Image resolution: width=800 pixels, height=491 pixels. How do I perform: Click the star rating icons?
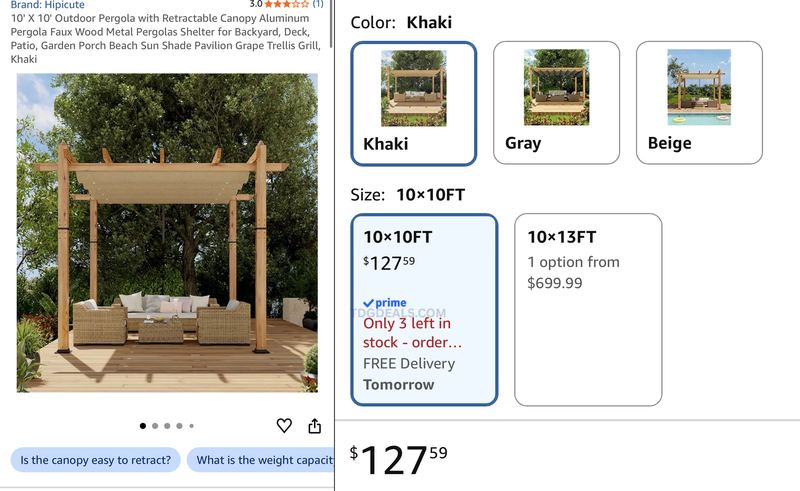pyautogui.click(x=287, y=4)
